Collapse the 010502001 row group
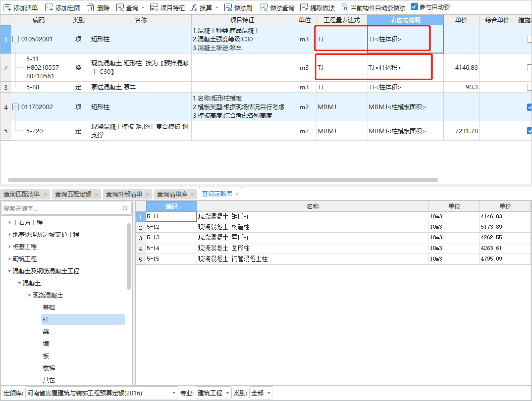 [15, 39]
